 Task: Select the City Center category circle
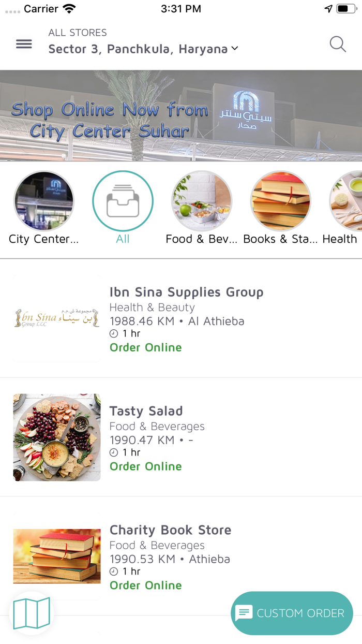[x=44, y=201]
